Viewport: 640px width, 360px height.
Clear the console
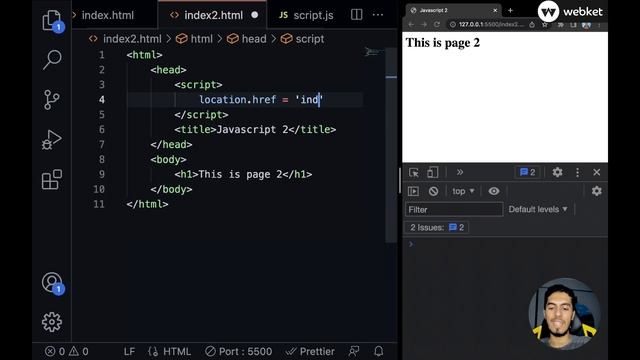433,191
